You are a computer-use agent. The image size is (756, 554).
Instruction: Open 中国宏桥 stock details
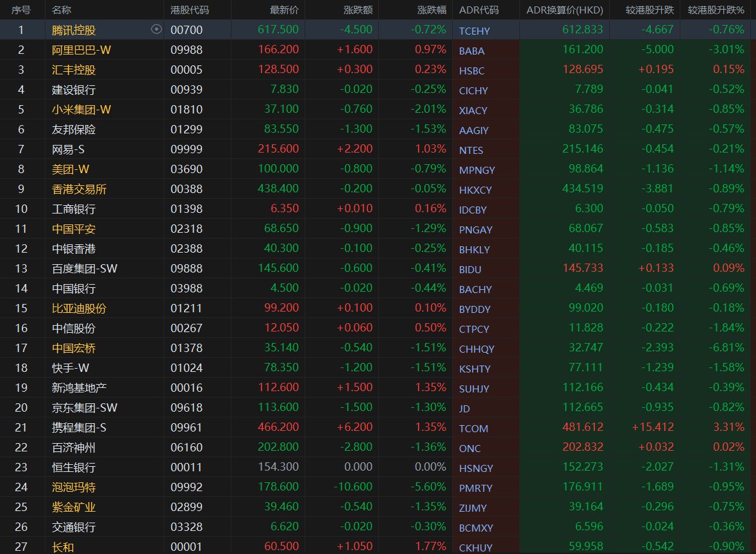[x=74, y=348]
